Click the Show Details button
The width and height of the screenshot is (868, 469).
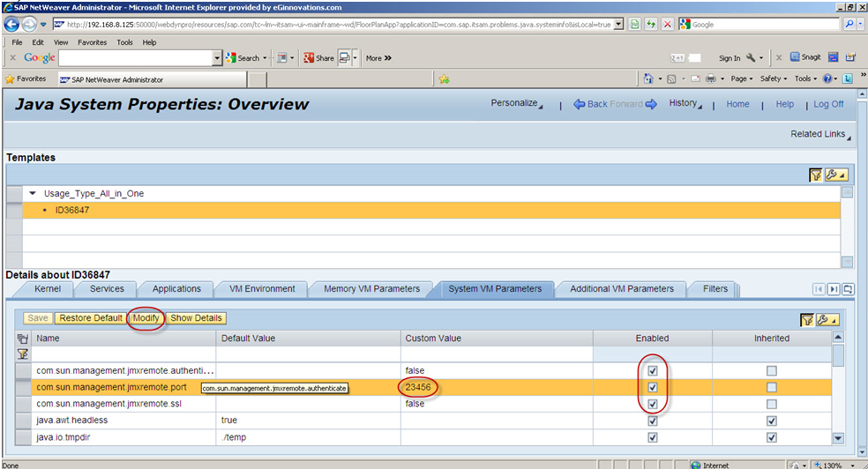point(196,318)
